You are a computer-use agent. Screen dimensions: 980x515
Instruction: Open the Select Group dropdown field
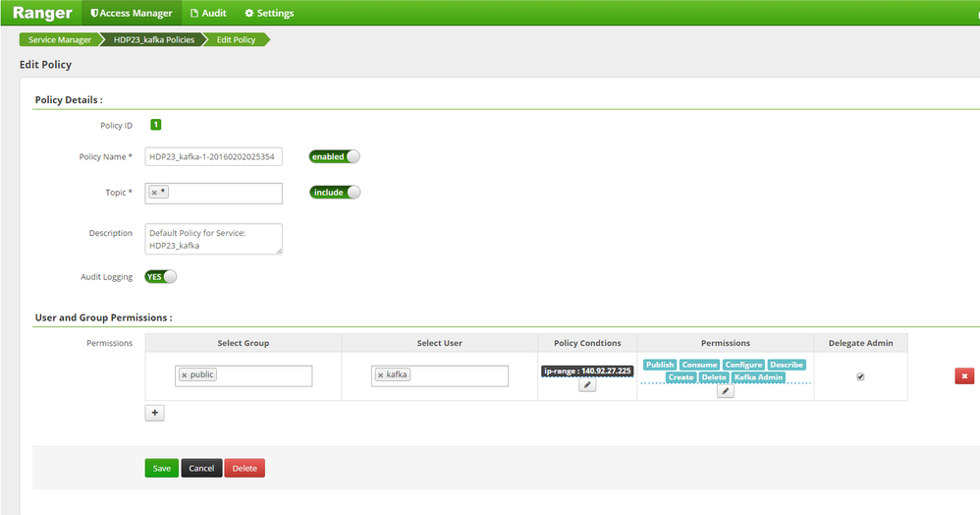tap(244, 376)
